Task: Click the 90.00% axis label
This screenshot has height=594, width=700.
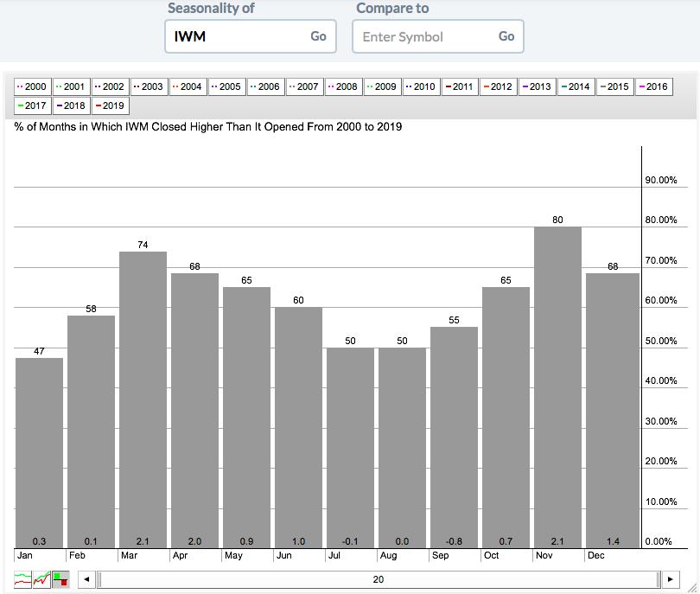Action: (x=661, y=180)
